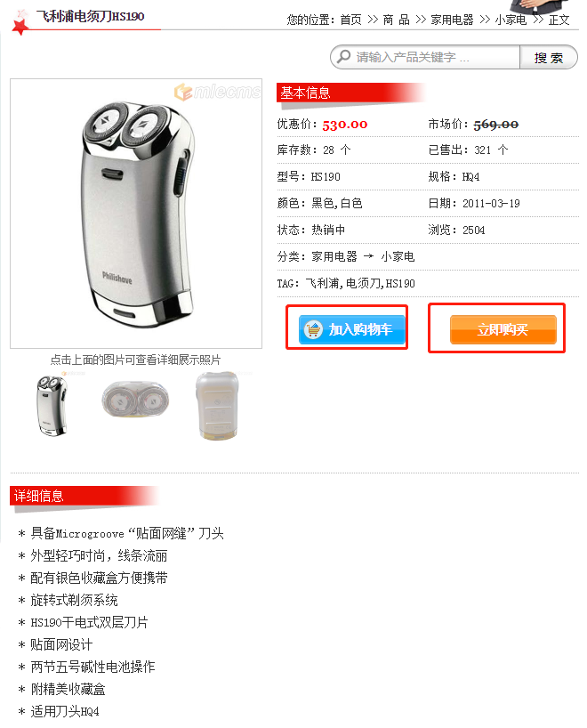
Task: Select the first shaver front-view thumbnail
Action: coord(52,406)
